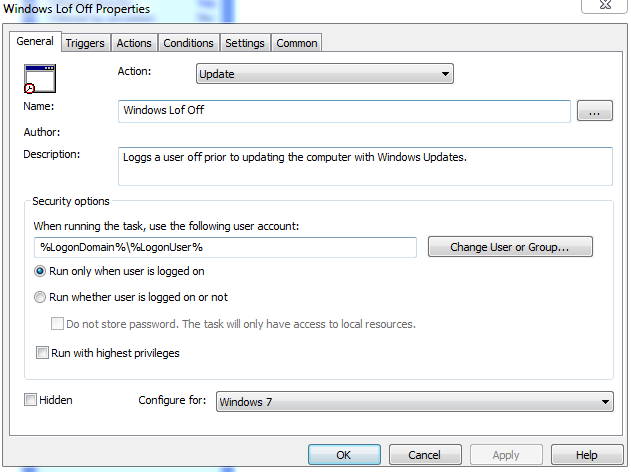Click the Change User or Group button
The width and height of the screenshot is (631, 472).
tap(510, 247)
